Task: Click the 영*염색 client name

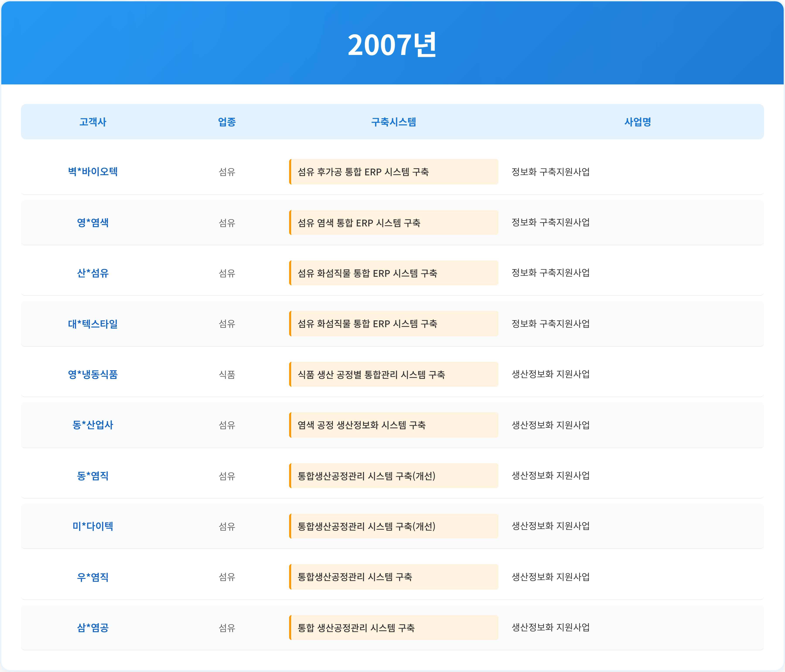Action: (93, 222)
